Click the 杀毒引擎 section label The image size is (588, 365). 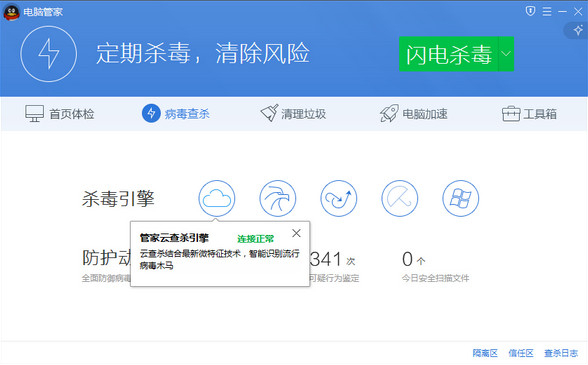point(118,198)
